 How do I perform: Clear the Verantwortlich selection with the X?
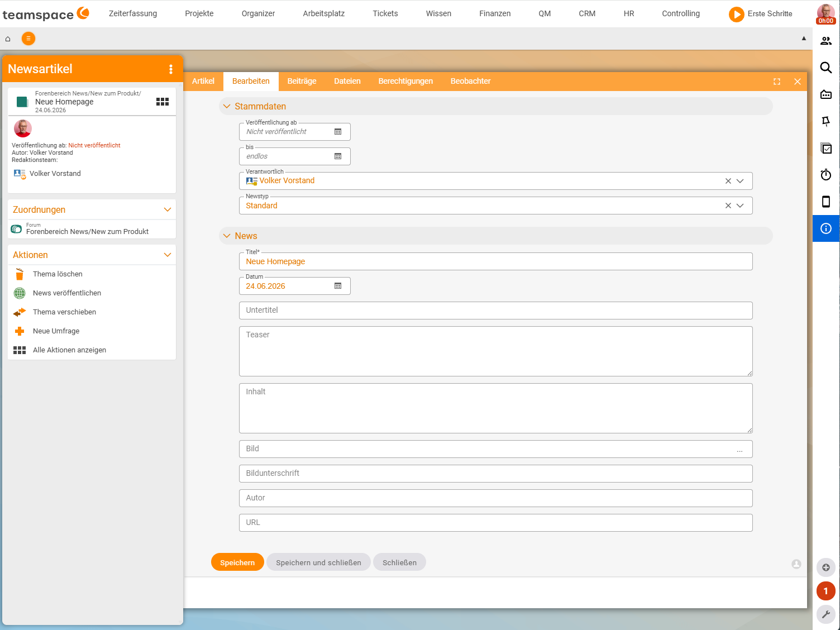[x=728, y=181]
